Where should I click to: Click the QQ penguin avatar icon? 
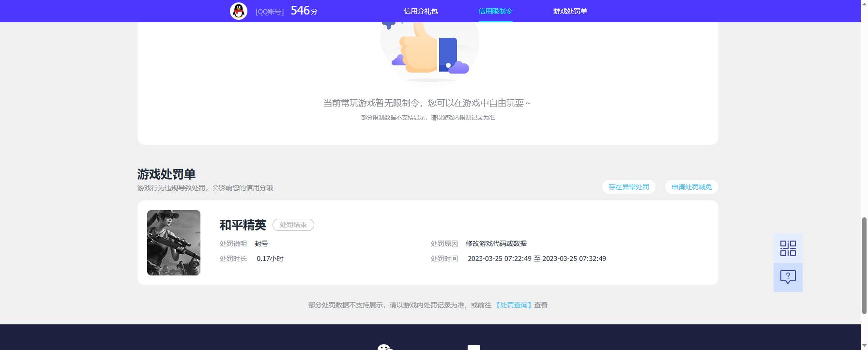pyautogui.click(x=238, y=11)
